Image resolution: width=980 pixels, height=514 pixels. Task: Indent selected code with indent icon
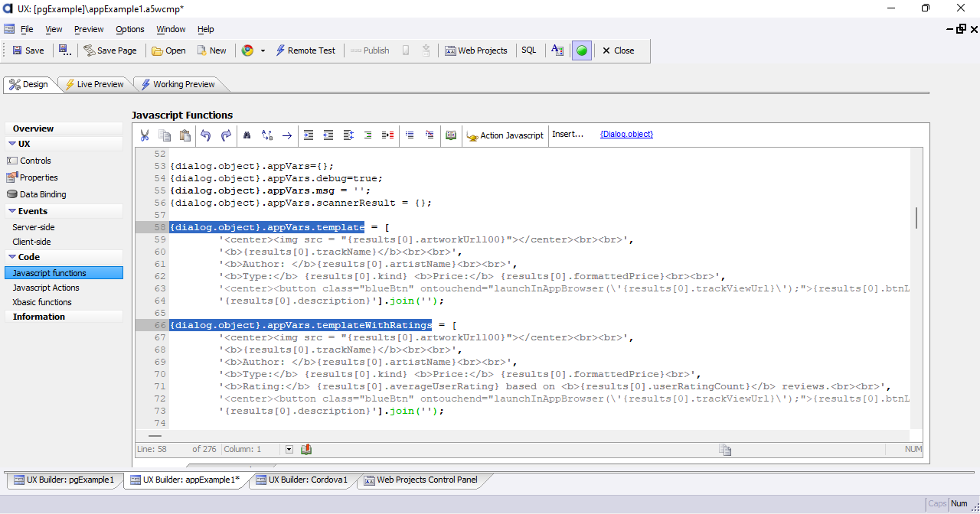coord(309,135)
